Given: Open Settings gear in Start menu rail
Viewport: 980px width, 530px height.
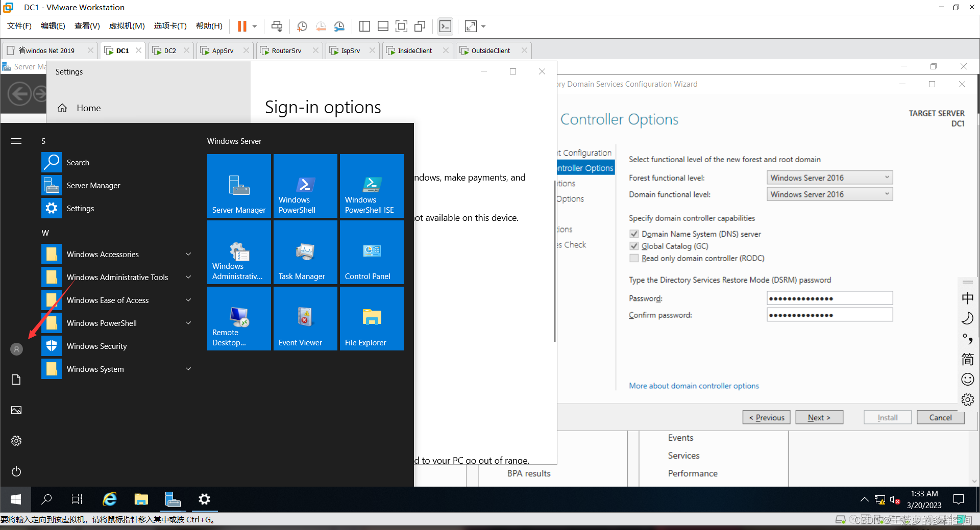Looking at the screenshot, I should click(16, 441).
